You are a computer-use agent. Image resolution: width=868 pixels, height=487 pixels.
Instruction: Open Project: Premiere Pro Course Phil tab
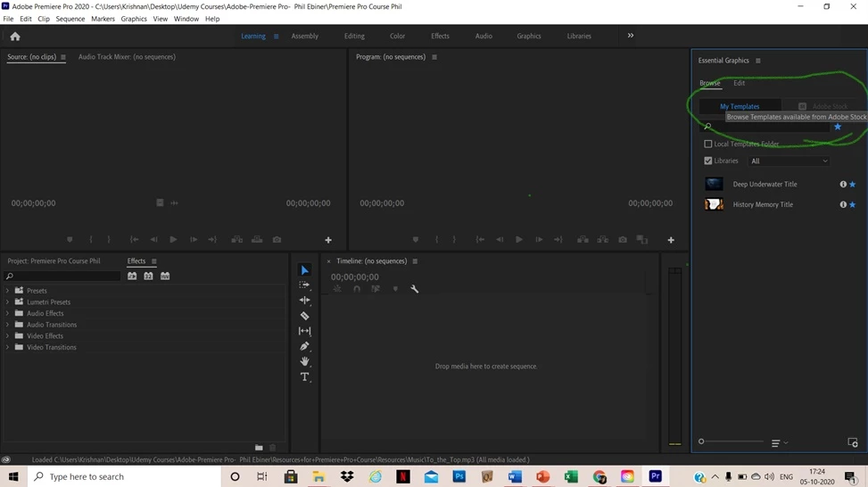(x=54, y=261)
